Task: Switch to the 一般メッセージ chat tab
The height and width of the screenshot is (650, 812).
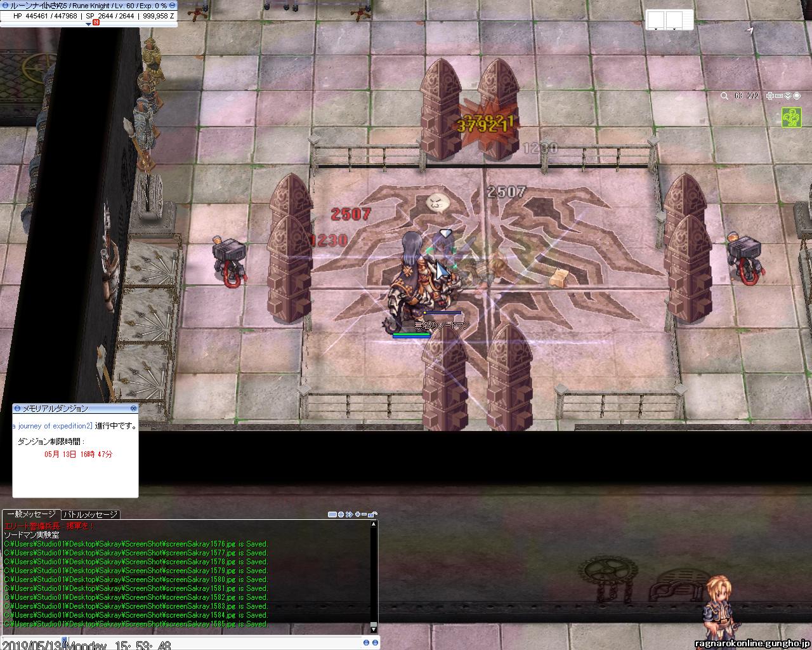Action: [x=31, y=514]
